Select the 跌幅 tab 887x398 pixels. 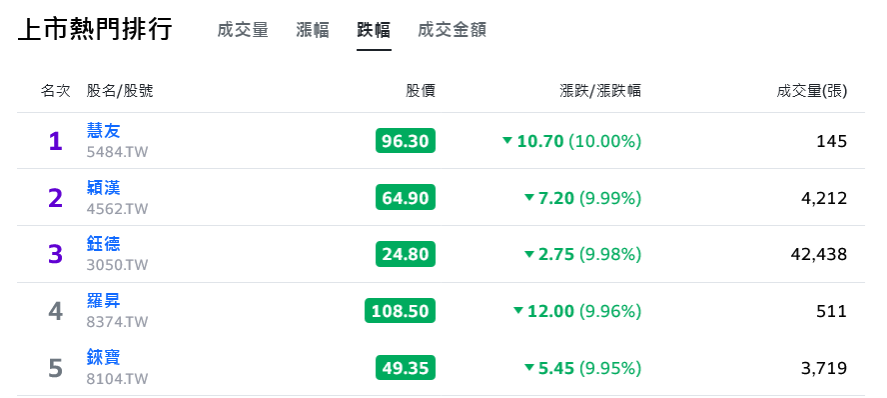click(x=373, y=30)
